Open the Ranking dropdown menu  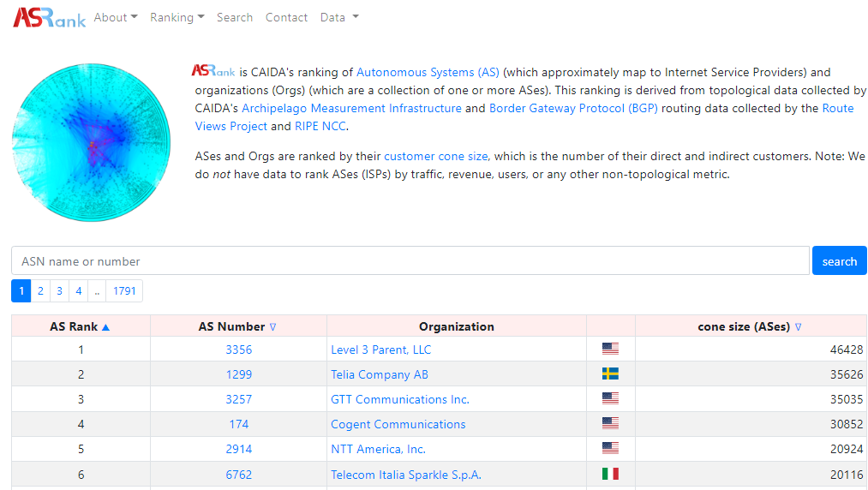point(177,17)
